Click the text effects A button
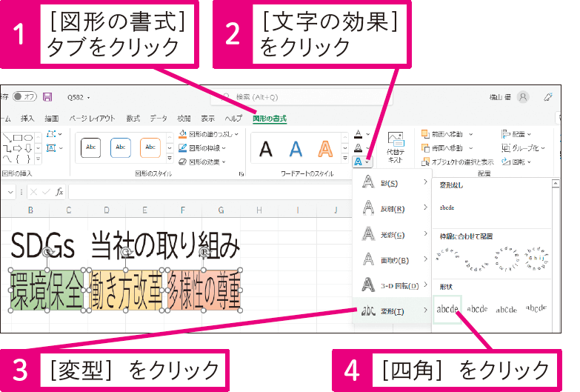 362,162
